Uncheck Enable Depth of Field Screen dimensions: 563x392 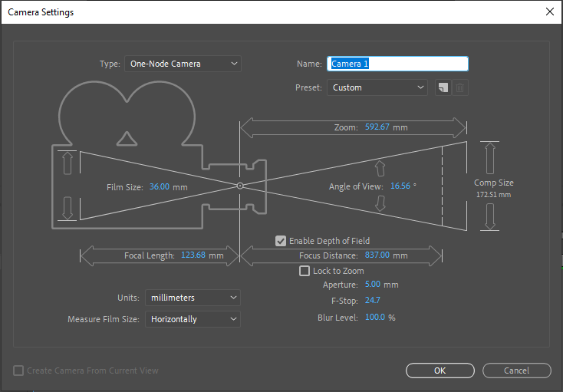(281, 241)
